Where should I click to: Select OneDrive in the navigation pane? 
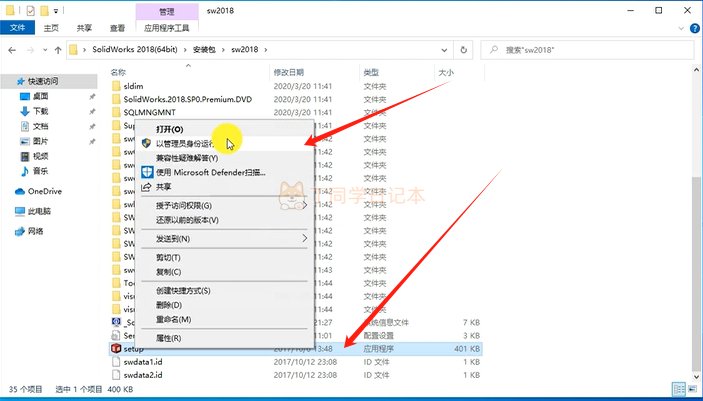44,190
